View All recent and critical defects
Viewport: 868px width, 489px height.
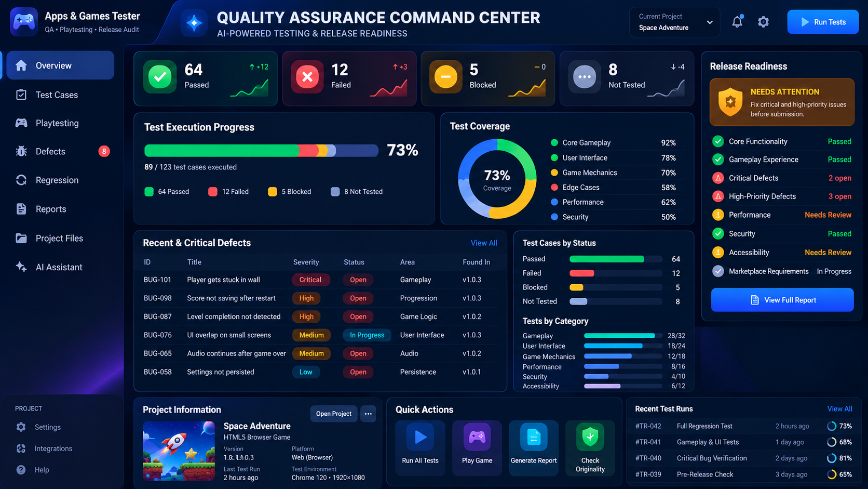point(484,243)
